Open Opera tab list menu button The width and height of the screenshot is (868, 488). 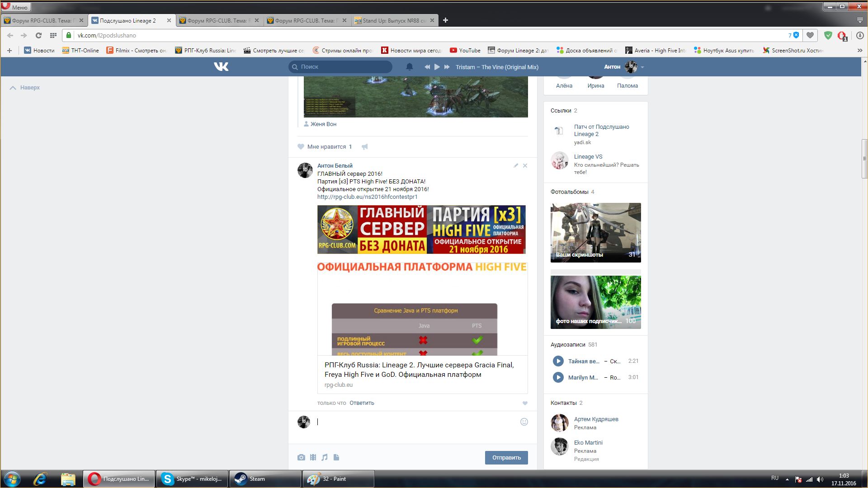(x=860, y=20)
